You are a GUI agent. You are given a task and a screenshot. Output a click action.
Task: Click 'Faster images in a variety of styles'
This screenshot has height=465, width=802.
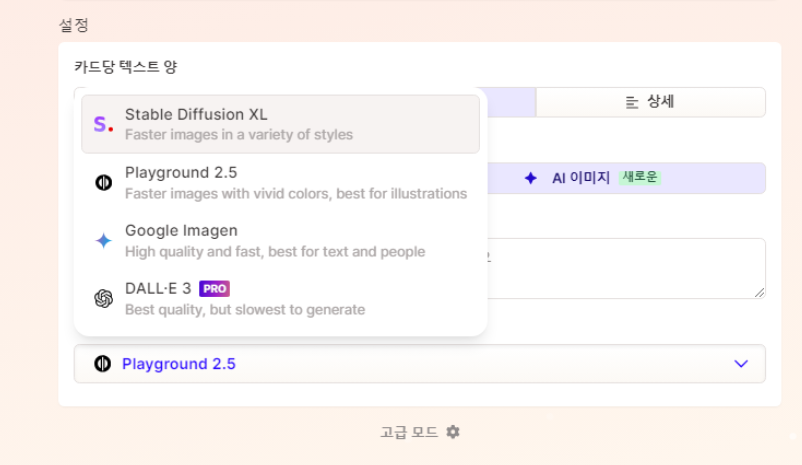[x=239, y=135]
